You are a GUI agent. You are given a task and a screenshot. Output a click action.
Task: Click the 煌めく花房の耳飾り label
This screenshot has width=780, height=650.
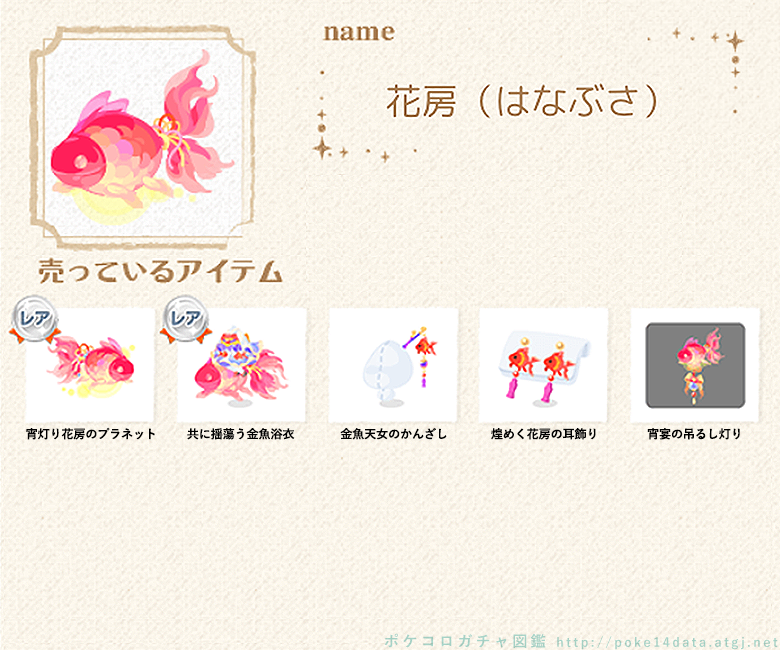click(544, 434)
